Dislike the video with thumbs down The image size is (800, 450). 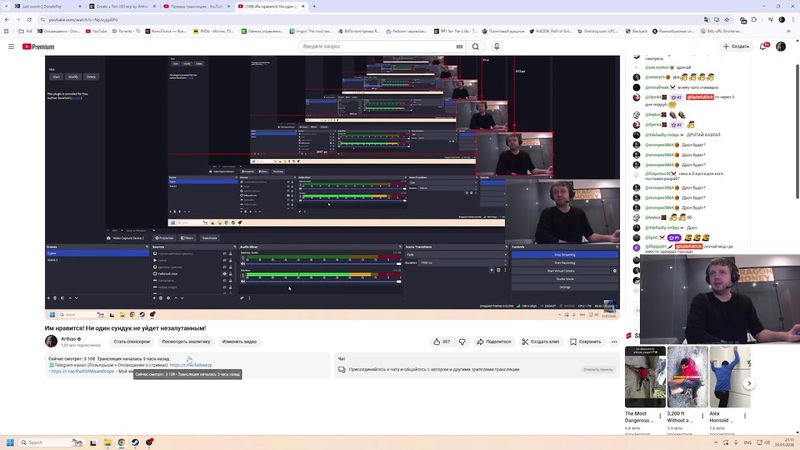pos(462,341)
